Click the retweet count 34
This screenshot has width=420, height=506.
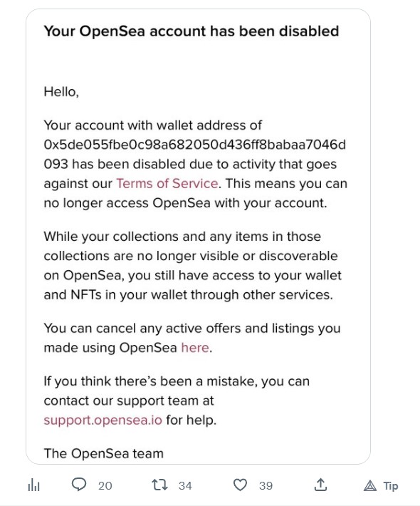tap(185, 485)
